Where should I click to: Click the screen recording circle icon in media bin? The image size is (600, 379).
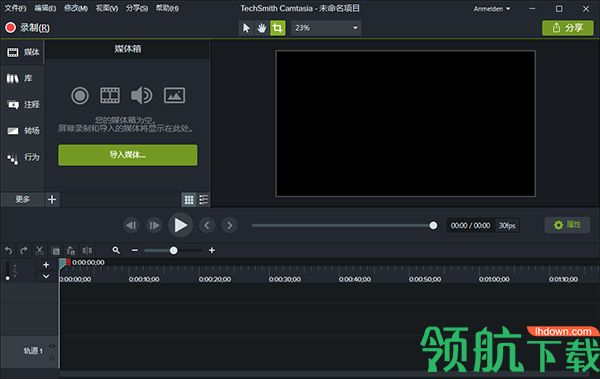80,95
